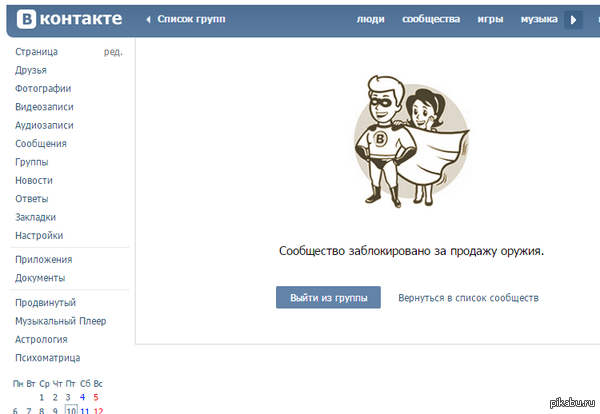Go back via 'Список групп' arrow link
Screen dimensions: 600x414
click(185, 19)
